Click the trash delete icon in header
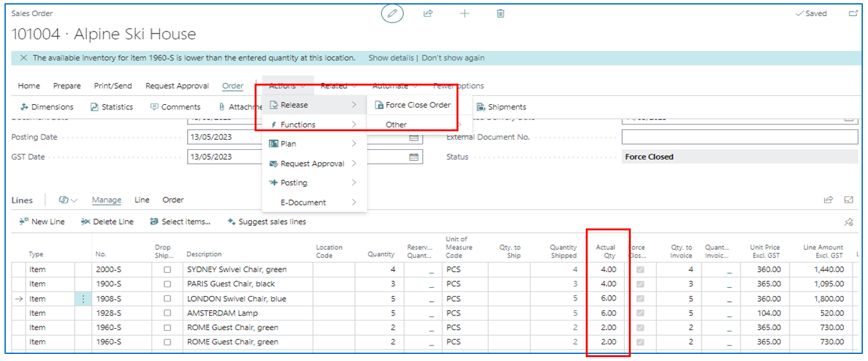868x361 pixels. coord(500,14)
